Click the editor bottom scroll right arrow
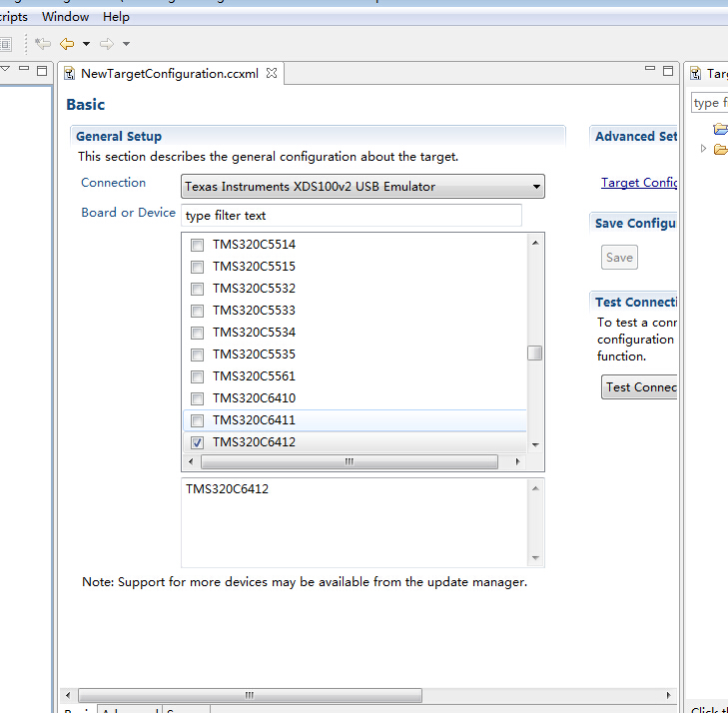The image size is (728, 713). (668, 695)
